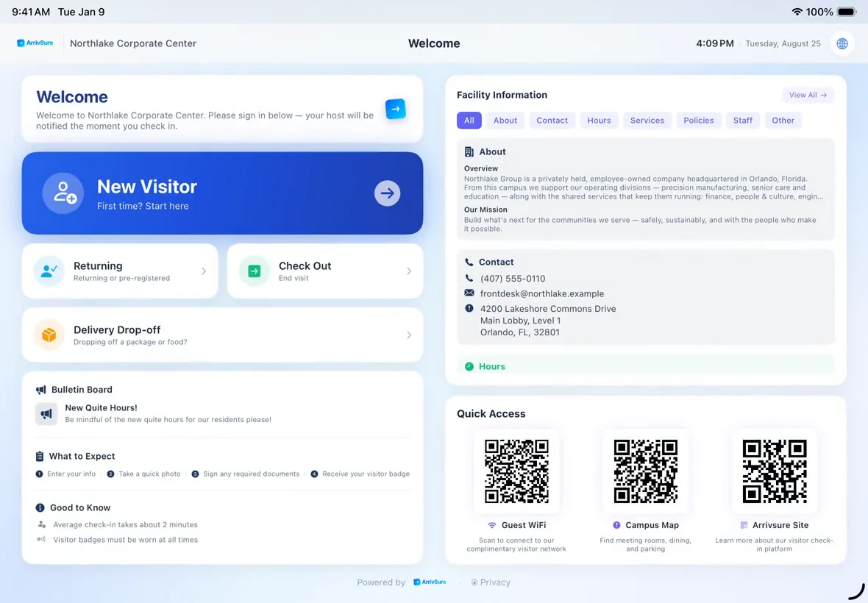
Task: Tap the battery icon in status bar
Action: (847, 12)
